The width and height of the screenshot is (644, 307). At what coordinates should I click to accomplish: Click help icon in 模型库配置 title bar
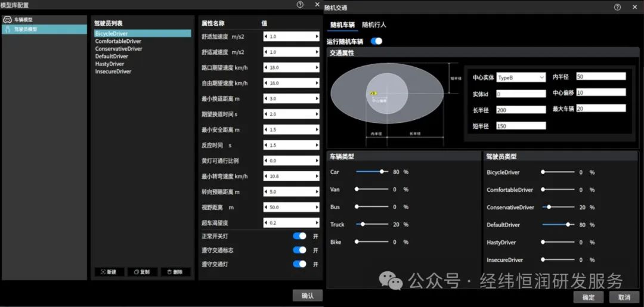click(x=300, y=5)
